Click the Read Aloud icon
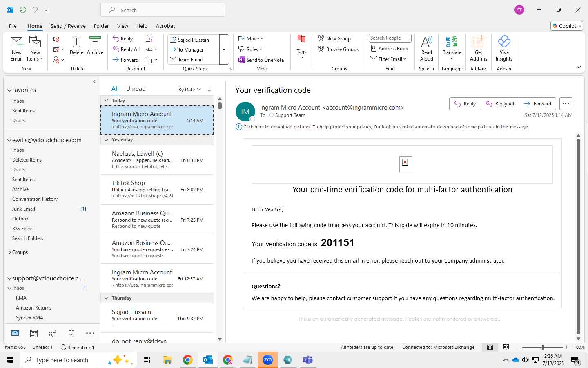 coord(426,42)
